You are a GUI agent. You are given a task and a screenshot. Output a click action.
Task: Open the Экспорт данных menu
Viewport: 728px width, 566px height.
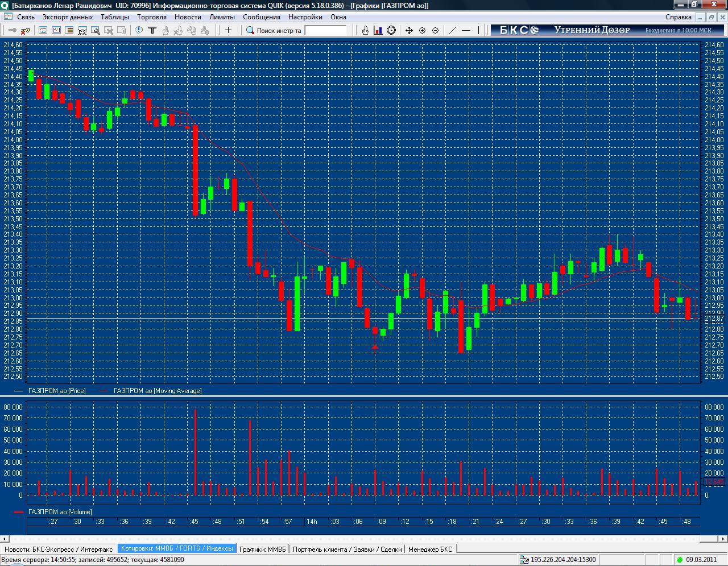[68, 16]
